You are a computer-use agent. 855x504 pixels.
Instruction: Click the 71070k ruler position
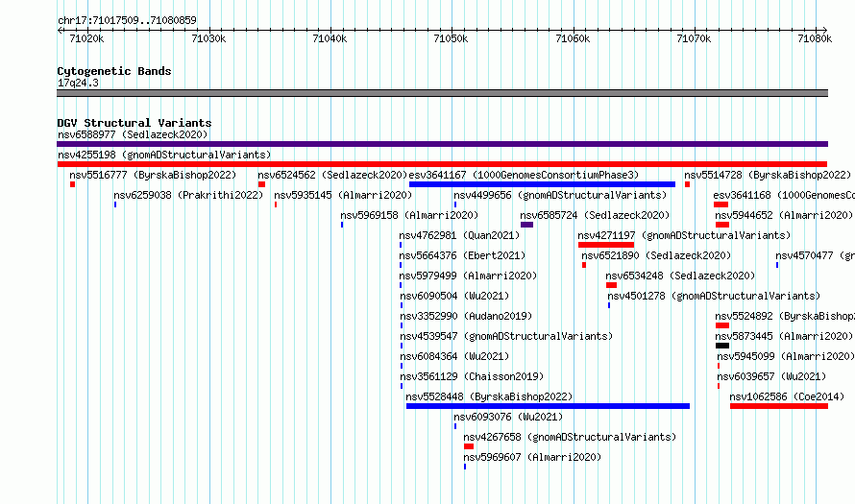tap(694, 38)
